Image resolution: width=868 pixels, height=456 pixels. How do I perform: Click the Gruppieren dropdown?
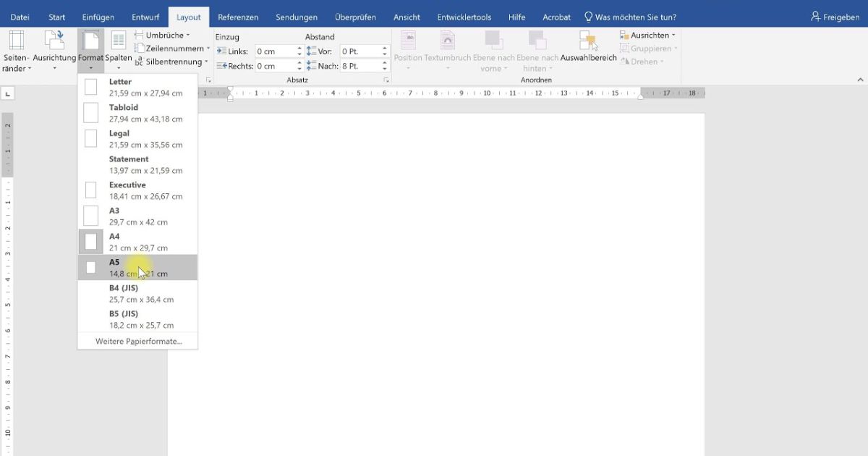[647, 48]
